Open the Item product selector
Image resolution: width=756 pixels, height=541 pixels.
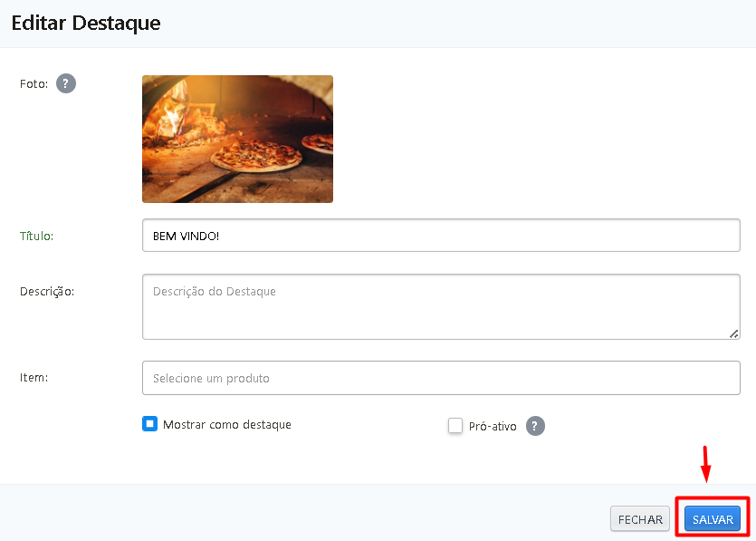pyautogui.click(x=441, y=378)
